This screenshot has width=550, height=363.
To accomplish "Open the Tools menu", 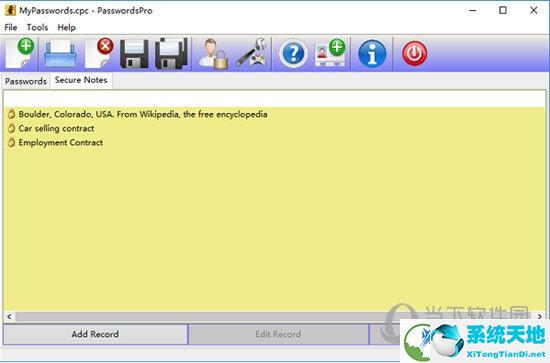I will pos(37,27).
